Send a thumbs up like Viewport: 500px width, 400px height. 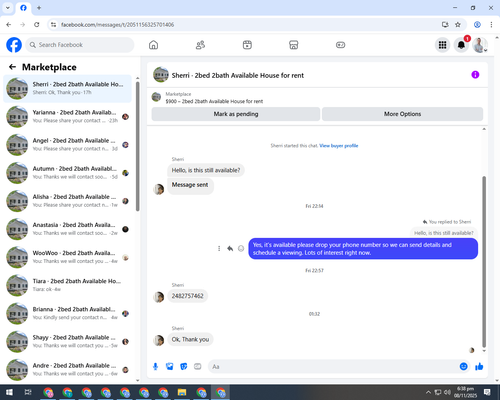click(479, 367)
